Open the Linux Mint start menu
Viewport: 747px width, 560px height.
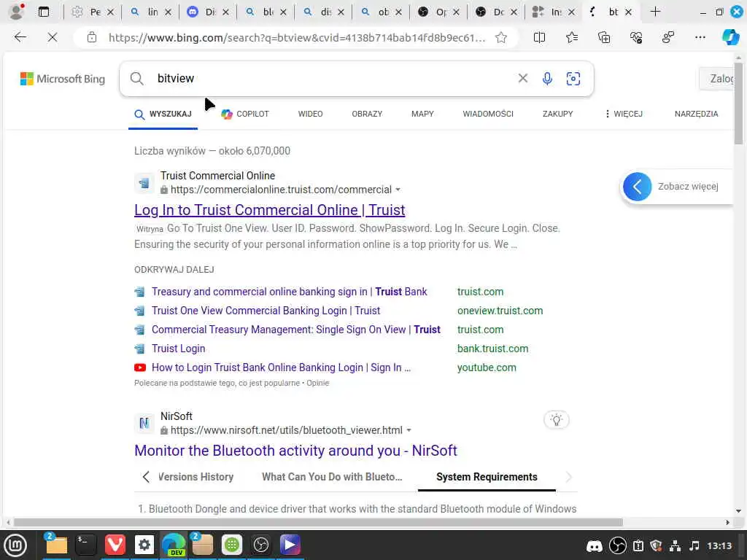15,545
